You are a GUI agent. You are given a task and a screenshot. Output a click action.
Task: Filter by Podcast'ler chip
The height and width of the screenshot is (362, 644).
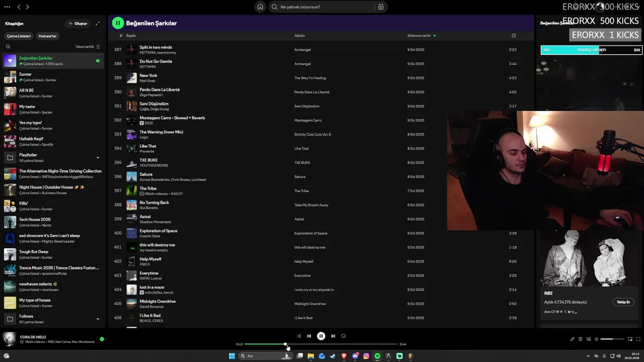pyautogui.click(x=48, y=36)
